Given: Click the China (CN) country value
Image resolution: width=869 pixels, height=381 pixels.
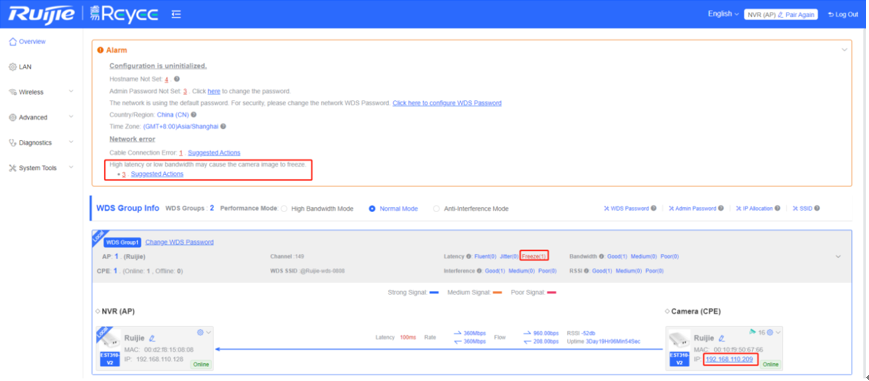Looking at the screenshot, I should [172, 115].
